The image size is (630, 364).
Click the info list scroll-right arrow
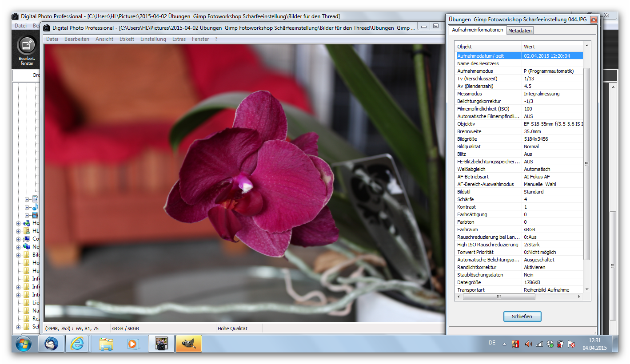[579, 297]
